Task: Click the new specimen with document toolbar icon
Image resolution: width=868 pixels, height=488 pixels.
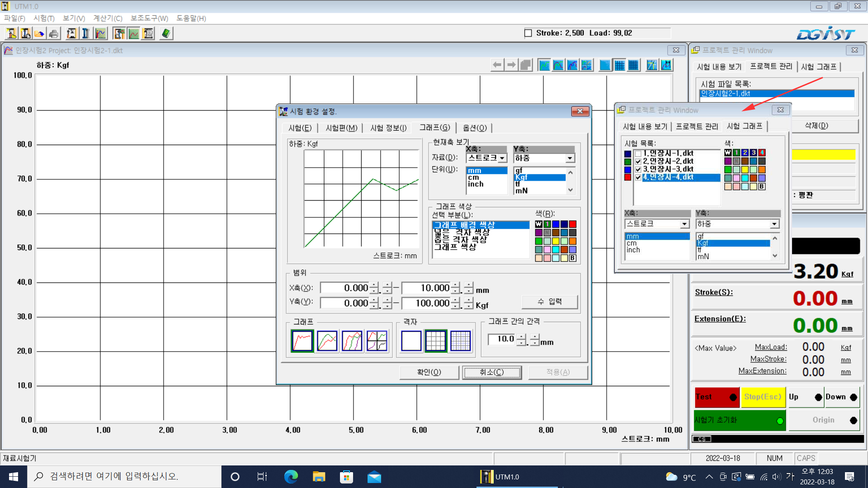Action: 26,33
